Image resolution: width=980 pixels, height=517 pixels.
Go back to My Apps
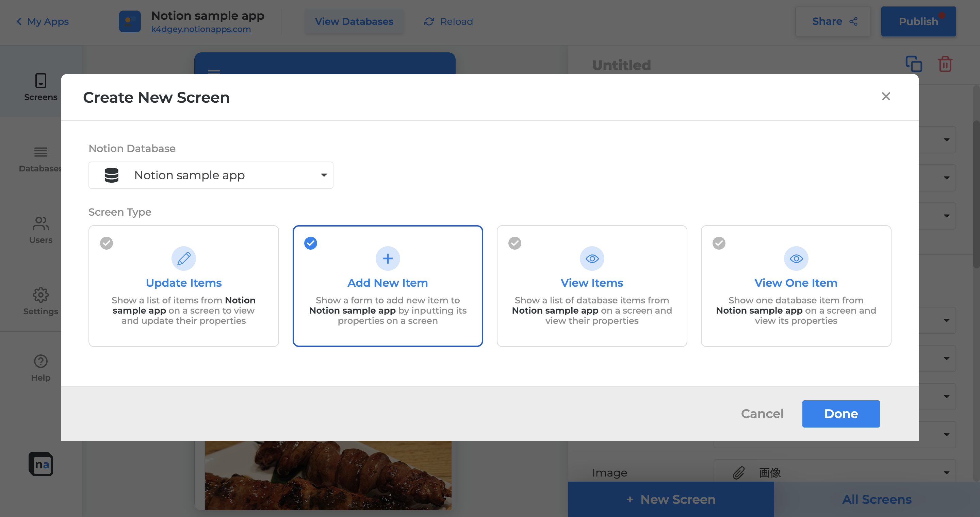coord(43,21)
